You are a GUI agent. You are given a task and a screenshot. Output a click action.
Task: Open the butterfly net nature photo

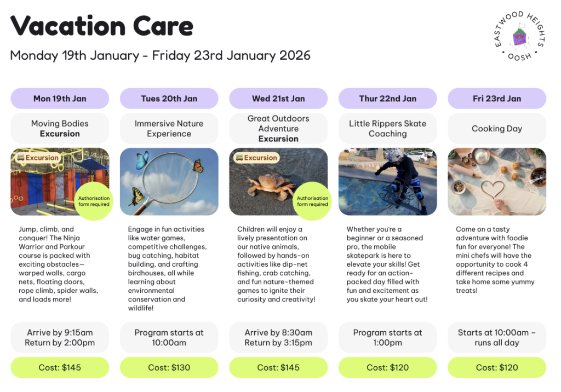(x=169, y=181)
